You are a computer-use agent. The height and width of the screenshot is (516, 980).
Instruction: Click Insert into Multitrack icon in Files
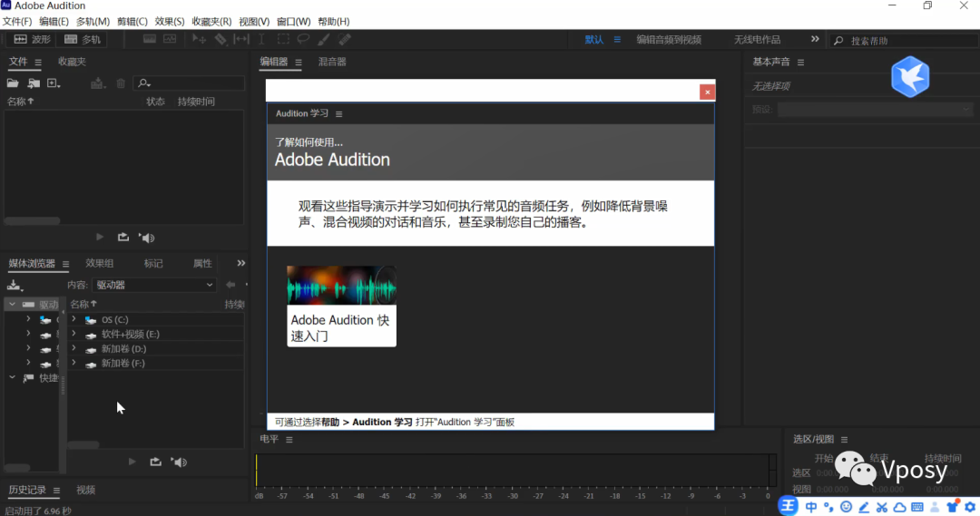click(97, 83)
